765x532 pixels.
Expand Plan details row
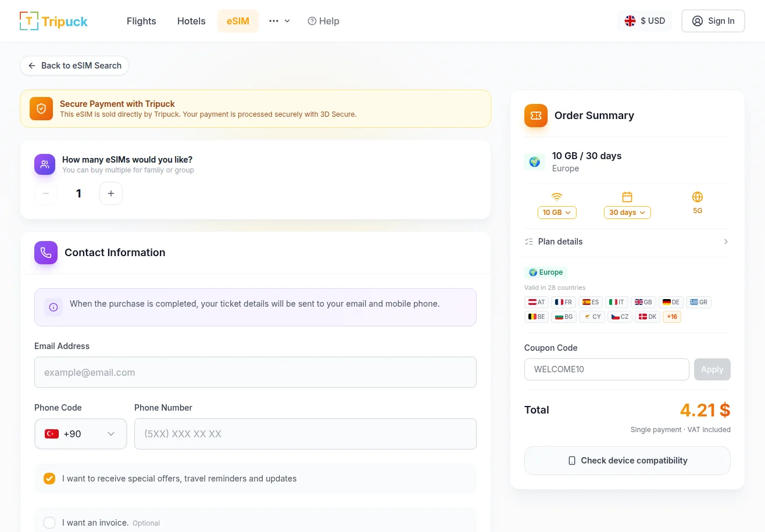(x=627, y=242)
